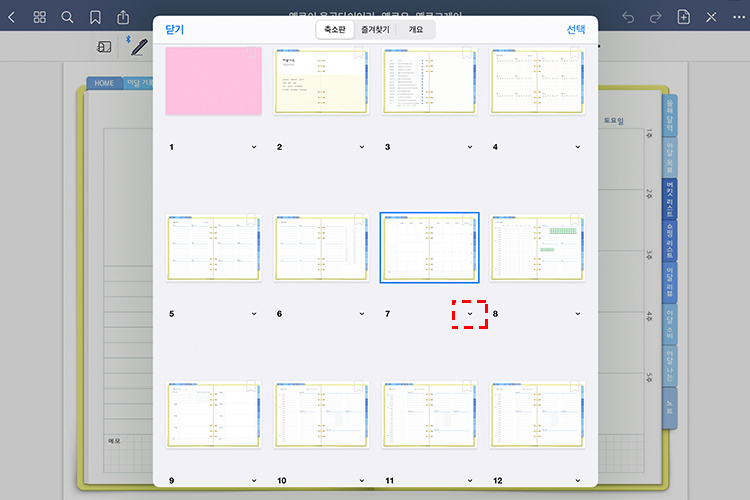750x500 pixels.
Task: Open the page 10 thumbnail
Action: 321,414
